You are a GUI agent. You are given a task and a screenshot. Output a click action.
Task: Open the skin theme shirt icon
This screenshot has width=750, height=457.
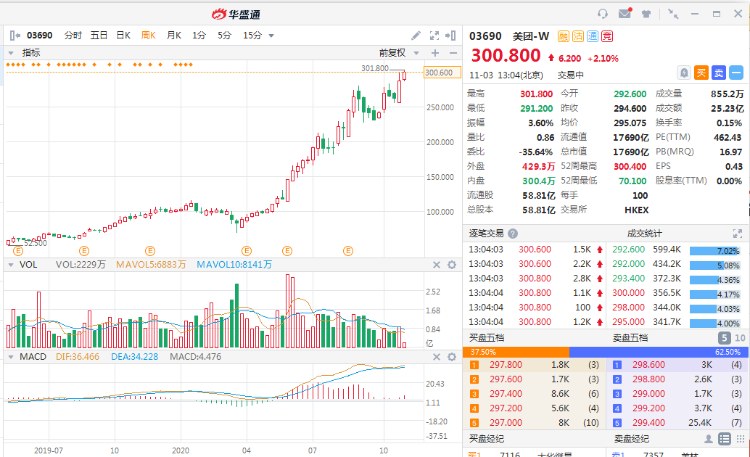click(x=647, y=14)
